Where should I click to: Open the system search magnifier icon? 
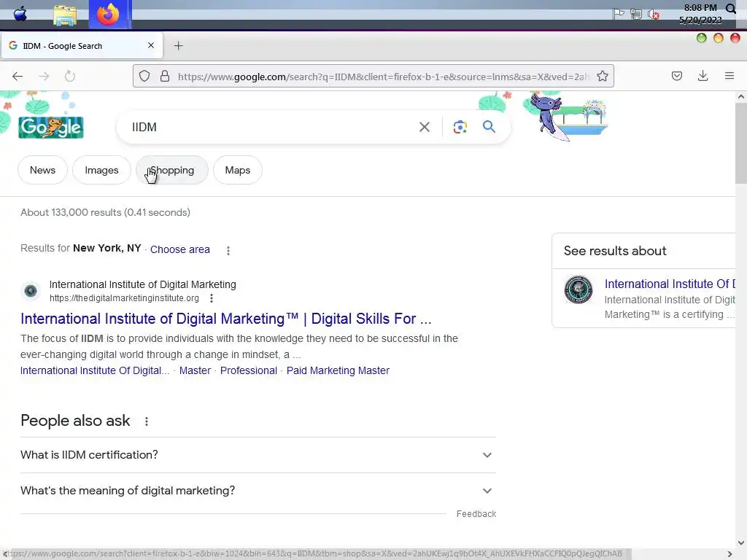(731, 9)
